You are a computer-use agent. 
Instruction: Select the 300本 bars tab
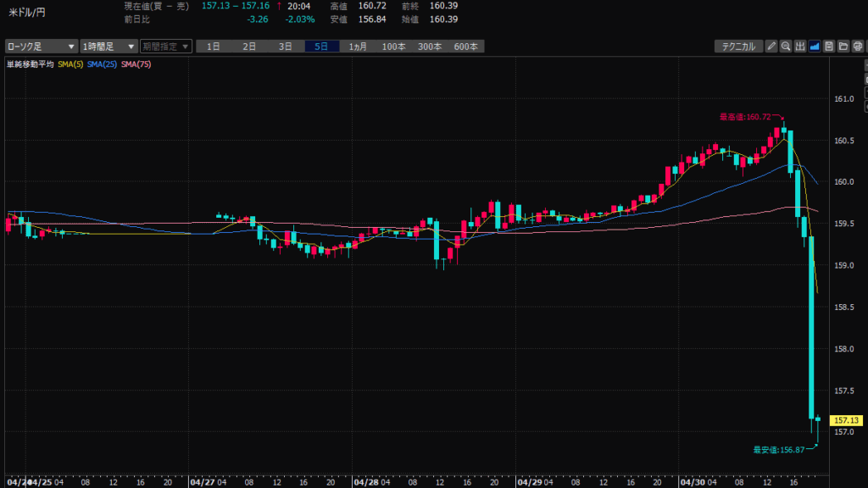(x=430, y=47)
